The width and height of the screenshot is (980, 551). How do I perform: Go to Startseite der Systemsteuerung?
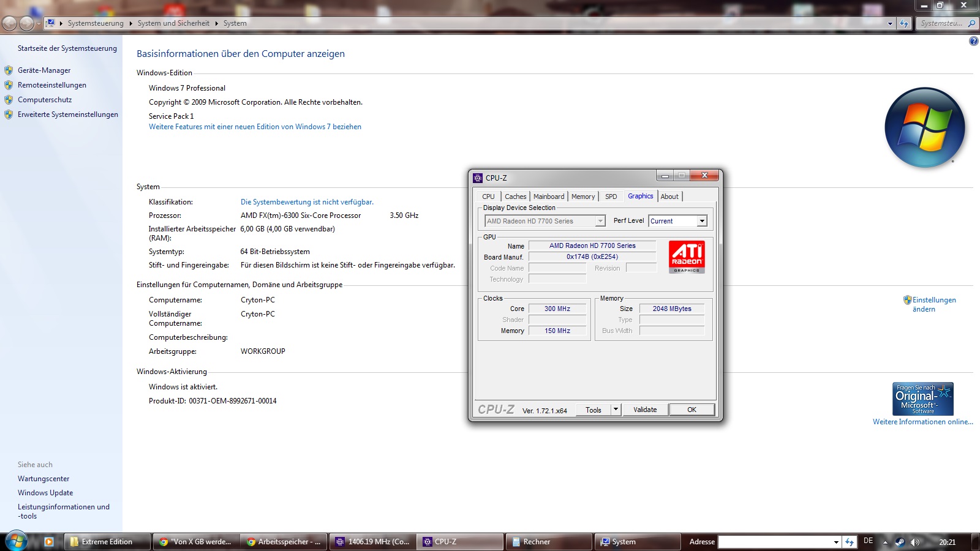tap(67, 48)
